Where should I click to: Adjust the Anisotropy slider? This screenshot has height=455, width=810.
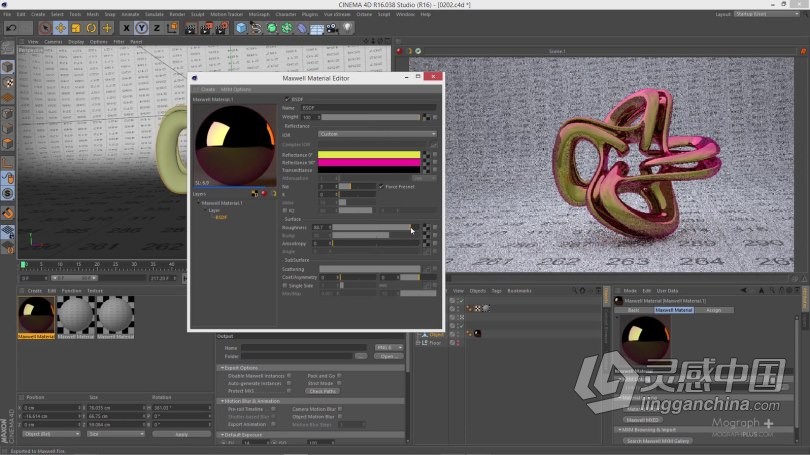pos(376,243)
